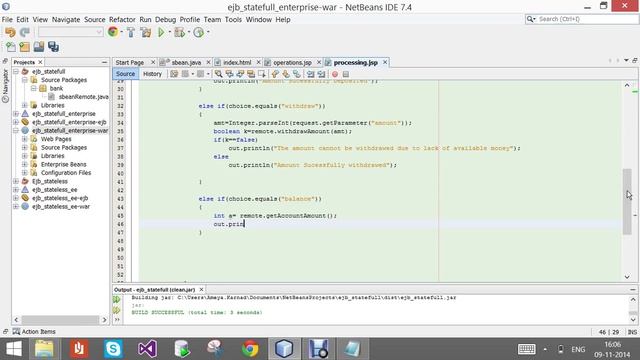Expand the ejb_stateless_ee-war project node
The image size is (640, 360).
[x=16, y=207]
